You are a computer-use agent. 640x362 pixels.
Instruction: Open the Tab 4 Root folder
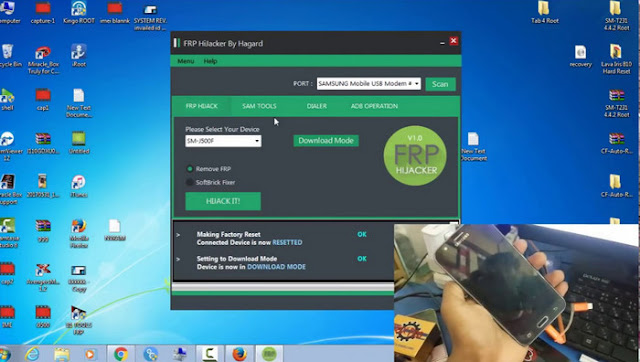point(544,12)
